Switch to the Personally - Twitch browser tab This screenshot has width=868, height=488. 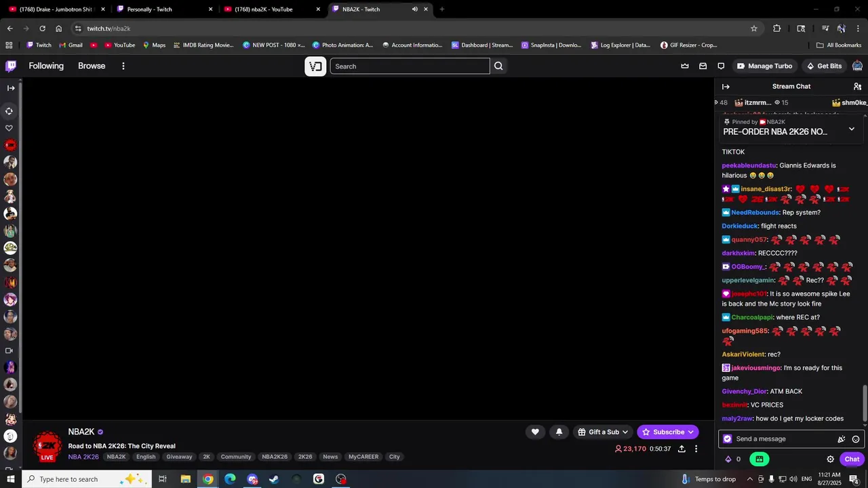(x=165, y=9)
